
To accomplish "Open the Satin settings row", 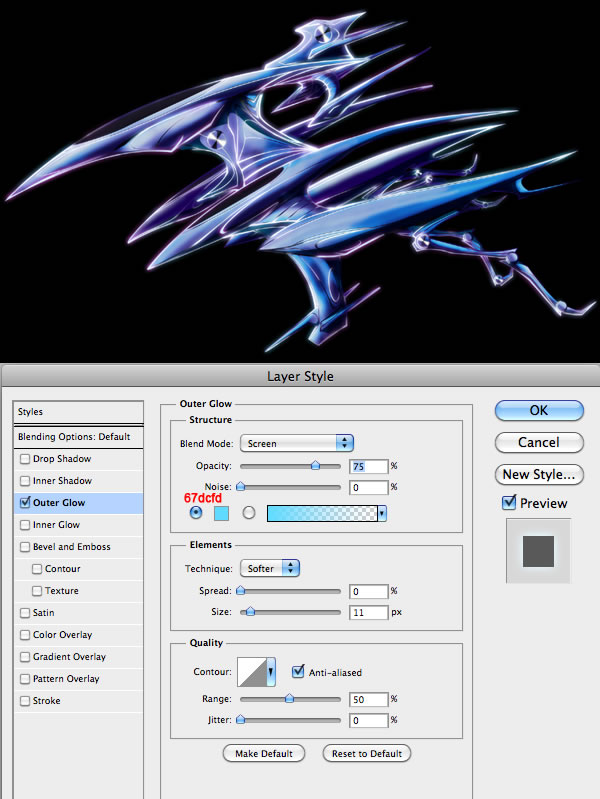I will click(79, 612).
